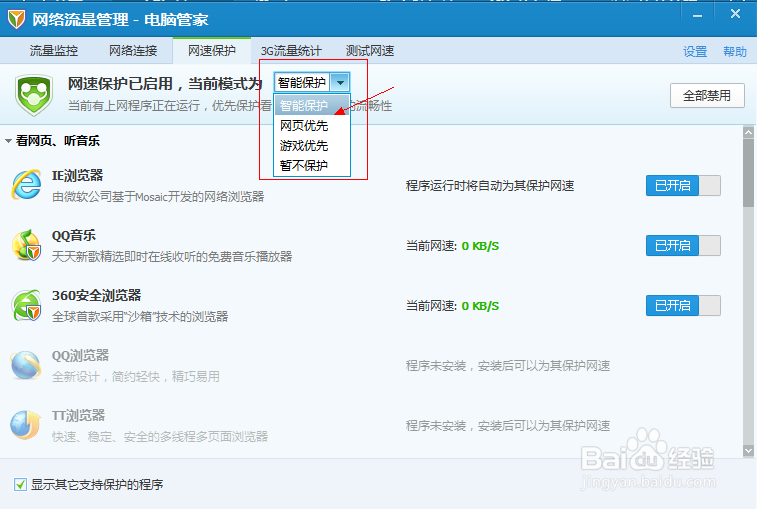Click 程序运行时将自动为其保护网速 text
Screen dimensions: 757x509
[490, 185]
